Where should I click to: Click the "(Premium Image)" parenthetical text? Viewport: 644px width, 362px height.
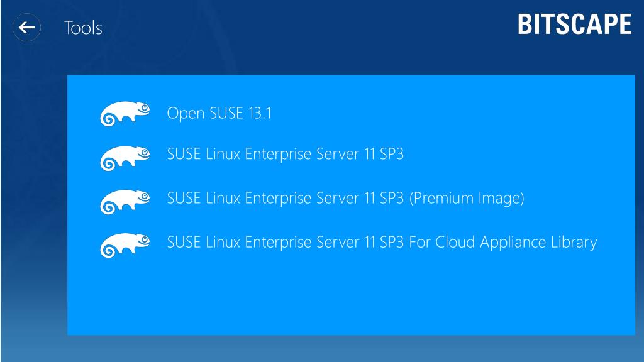467,198
